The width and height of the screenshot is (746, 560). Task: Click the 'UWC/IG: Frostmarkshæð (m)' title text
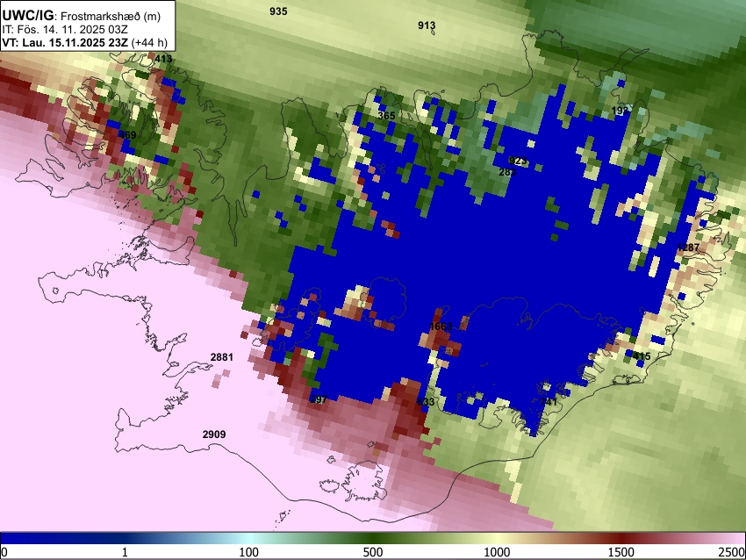pos(82,16)
